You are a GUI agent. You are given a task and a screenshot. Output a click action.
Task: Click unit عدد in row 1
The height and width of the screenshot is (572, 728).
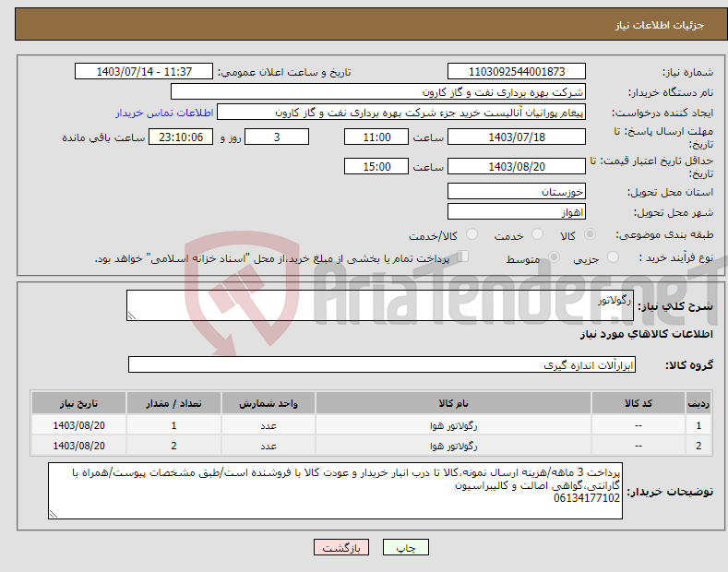coord(269,425)
